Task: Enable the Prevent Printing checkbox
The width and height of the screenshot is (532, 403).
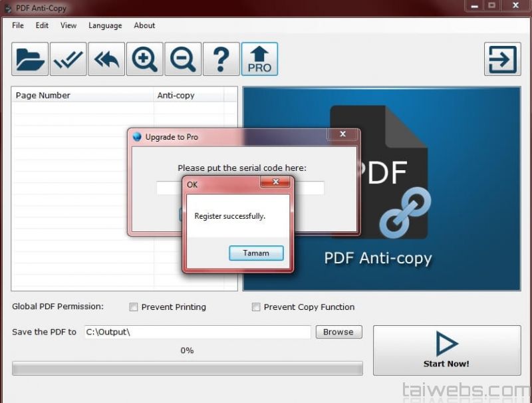Action: point(134,307)
